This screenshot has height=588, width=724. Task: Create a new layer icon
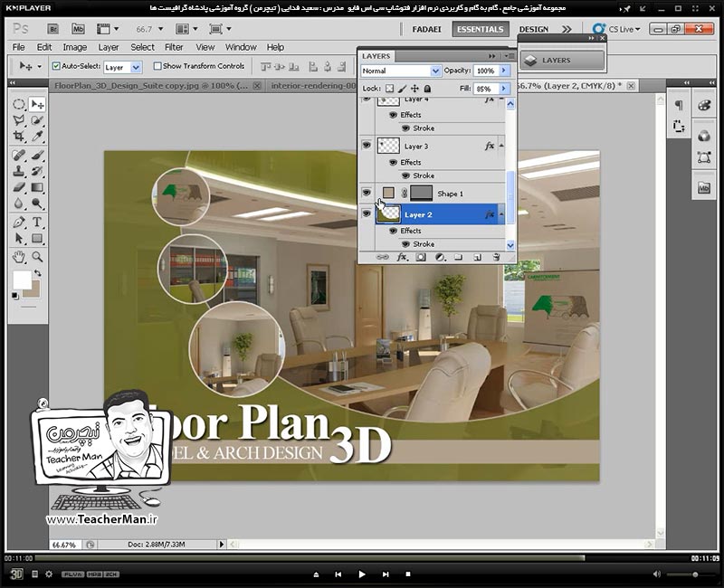pyautogui.click(x=478, y=257)
